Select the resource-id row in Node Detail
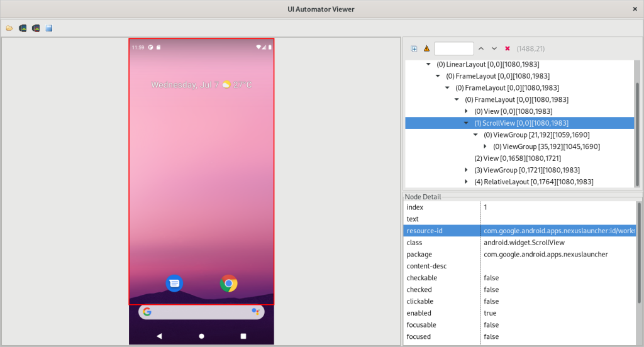This screenshot has width=644, height=347. 519,231
